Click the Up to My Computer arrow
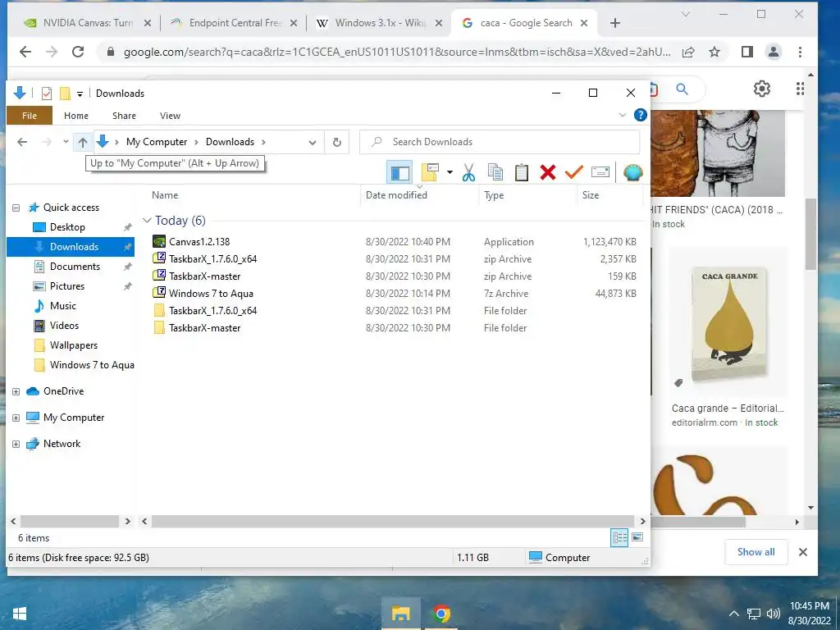Screen dimensions: 840x630 [83, 142]
